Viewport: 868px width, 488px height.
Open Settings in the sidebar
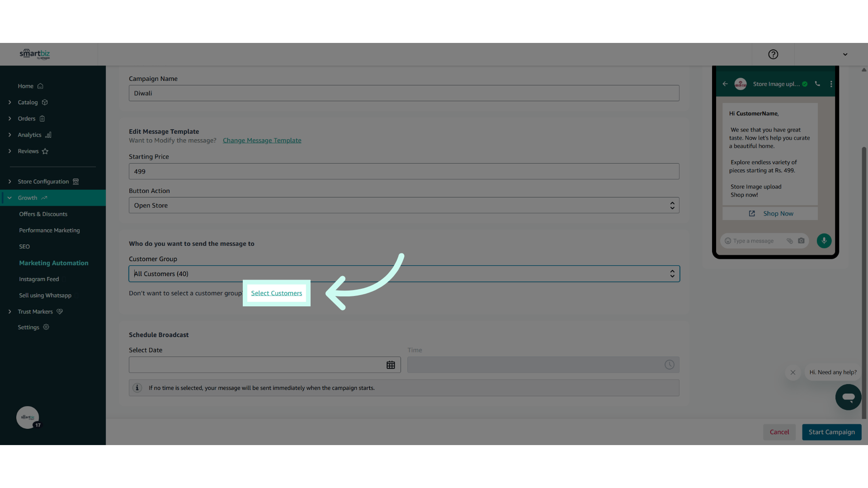(x=28, y=327)
